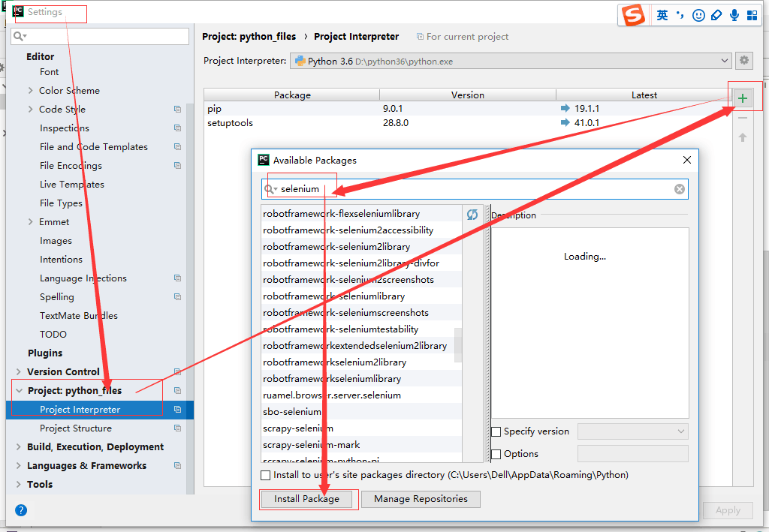This screenshot has width=769, height=532.
Task: Add a package with the green plus icon
Action: pyautogui.click(x=743, y=98)
